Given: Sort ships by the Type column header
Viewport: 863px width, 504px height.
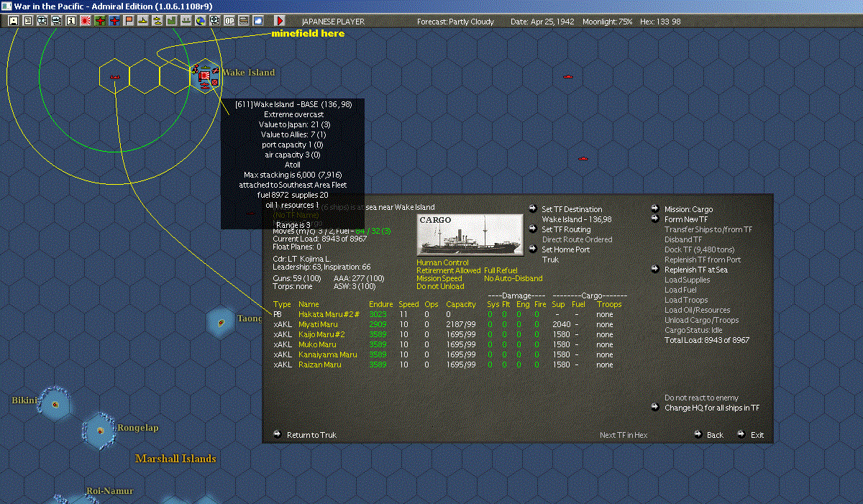Looking at the screenshot, I should 282,304.
